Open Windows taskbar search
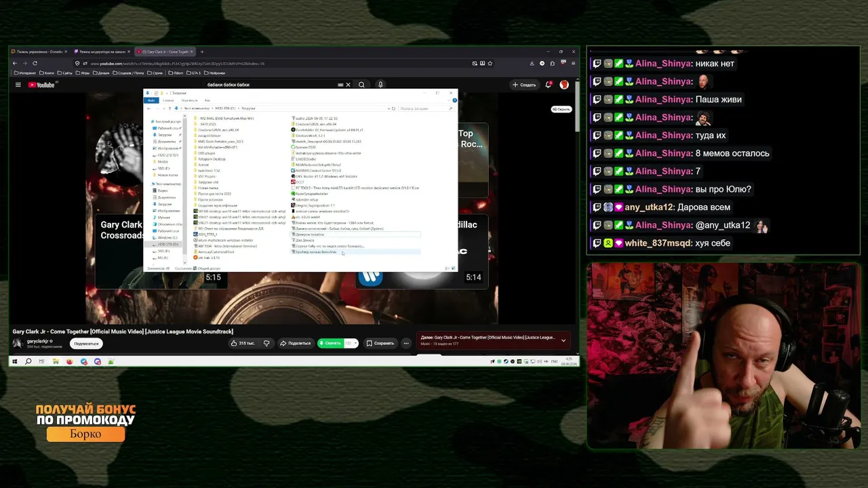 click(x=28, y=361)
